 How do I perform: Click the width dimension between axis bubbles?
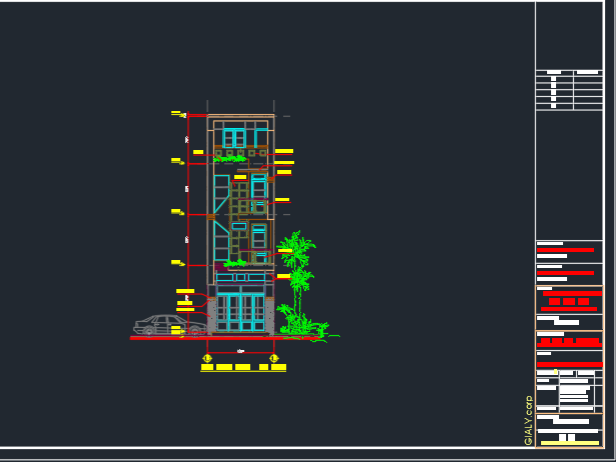(241, 351)
